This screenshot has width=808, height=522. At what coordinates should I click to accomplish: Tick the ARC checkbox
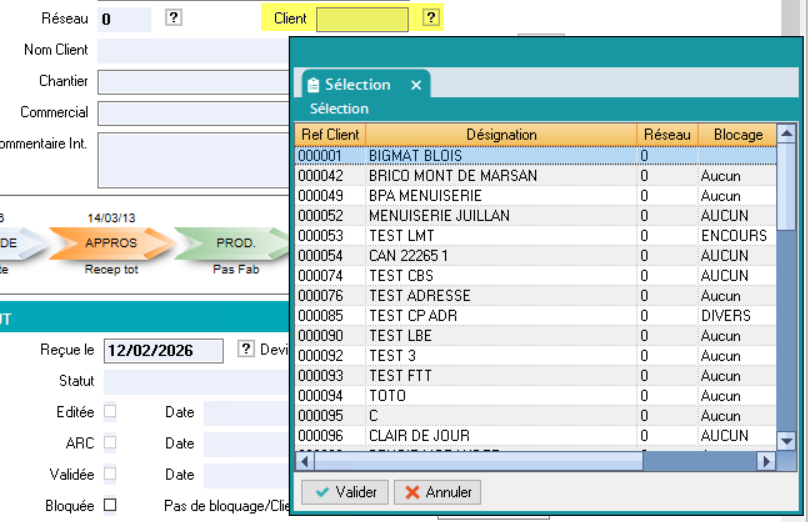110,443
